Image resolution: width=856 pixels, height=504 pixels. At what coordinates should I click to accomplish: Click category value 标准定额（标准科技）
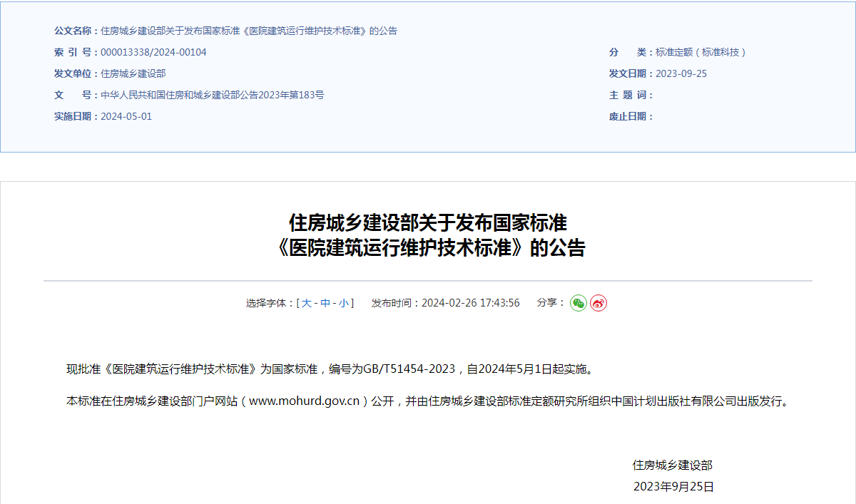703,52
